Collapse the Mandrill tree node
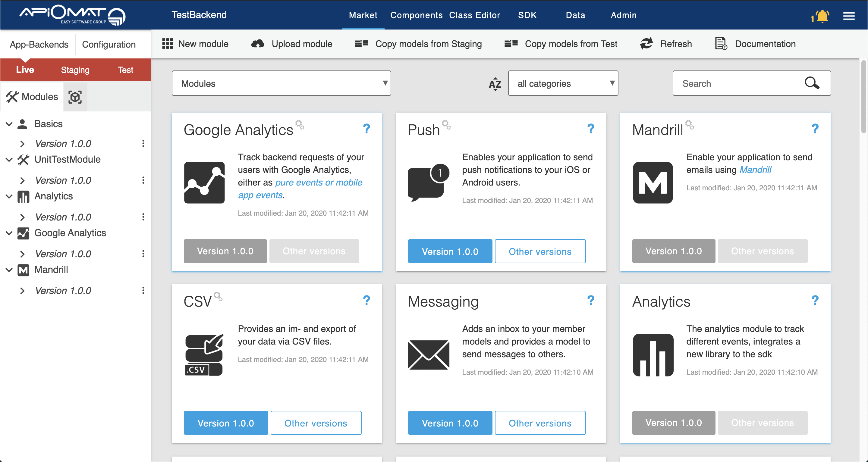Viewport: 868px width, 462px height. [9, 270]
